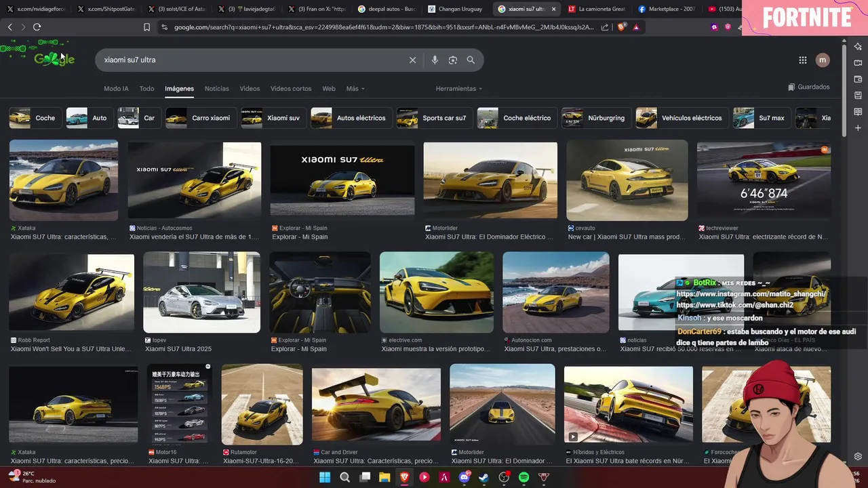This screenshot has width=868, height=488.
Task: Open the Noticias Autocosmos image result
Action: coord(194,180)
